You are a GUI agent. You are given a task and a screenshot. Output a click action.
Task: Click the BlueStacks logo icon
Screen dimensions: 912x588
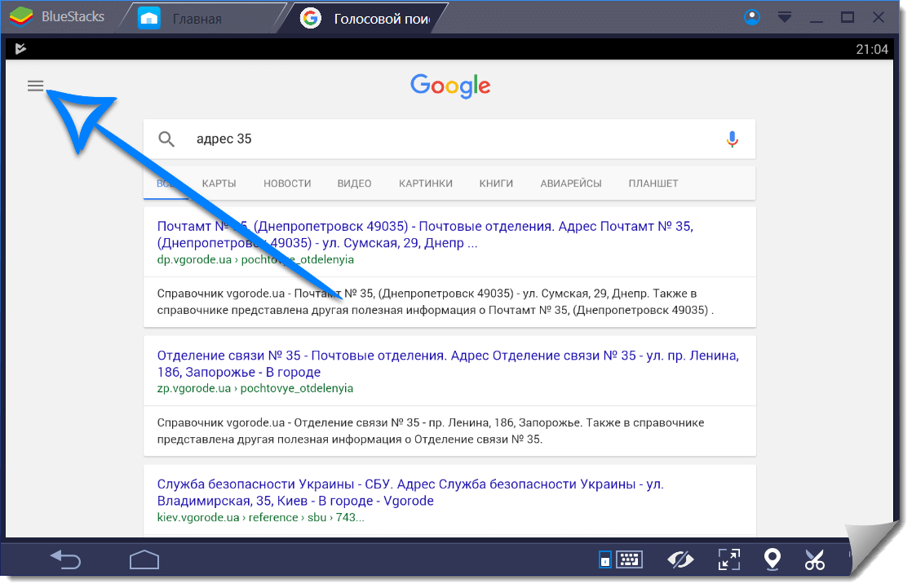(21, 17)
